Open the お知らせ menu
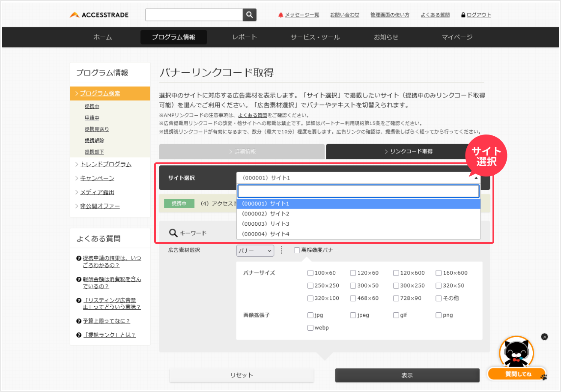The image size is (561, 392). (386, 37)
